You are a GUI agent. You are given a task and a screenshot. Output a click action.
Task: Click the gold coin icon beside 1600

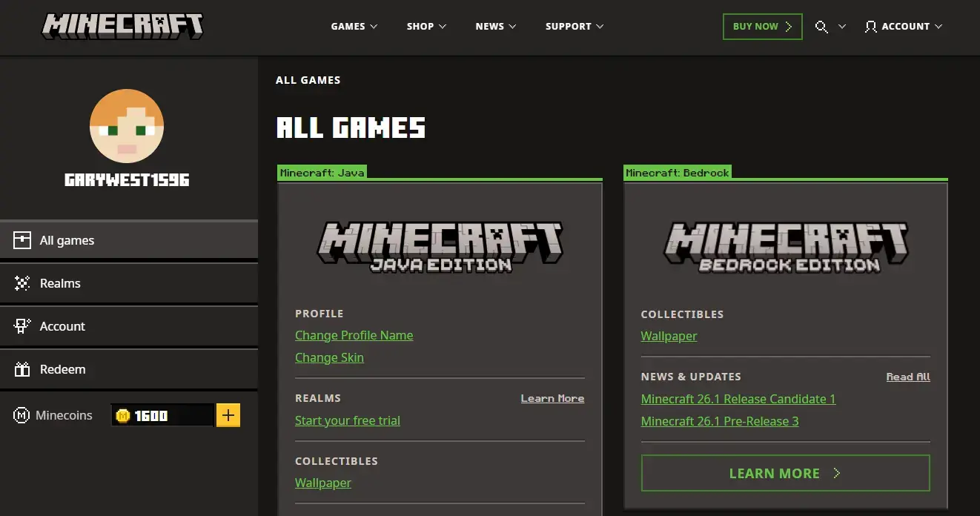[123, 416]
